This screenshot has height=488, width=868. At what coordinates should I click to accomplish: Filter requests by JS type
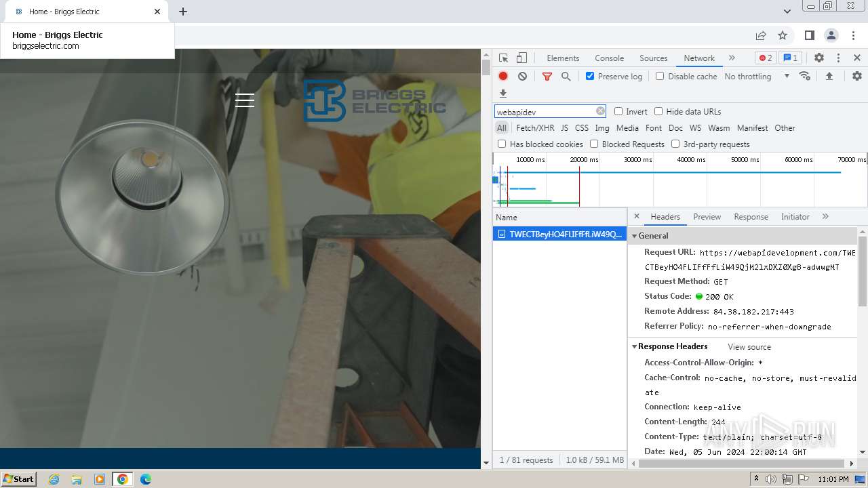564,128
